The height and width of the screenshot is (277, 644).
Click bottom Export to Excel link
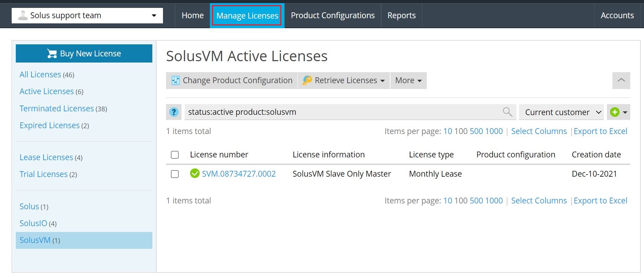600,201
